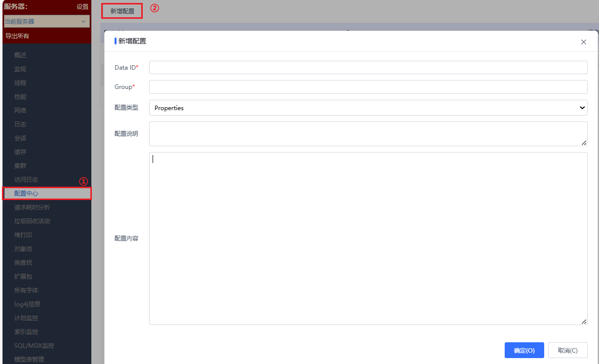Open 访问日志 in the sidebar menu

(x=26, y=180)
